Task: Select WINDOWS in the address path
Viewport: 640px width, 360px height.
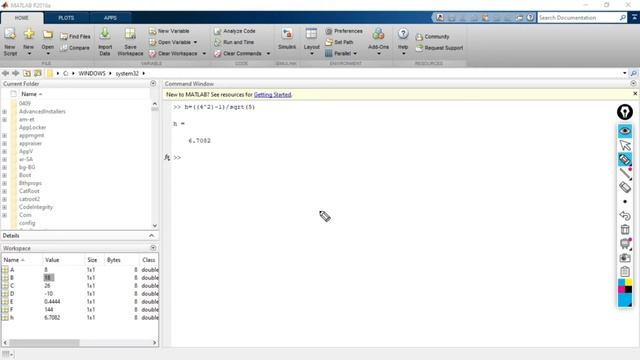Action: tap(92, 73)
